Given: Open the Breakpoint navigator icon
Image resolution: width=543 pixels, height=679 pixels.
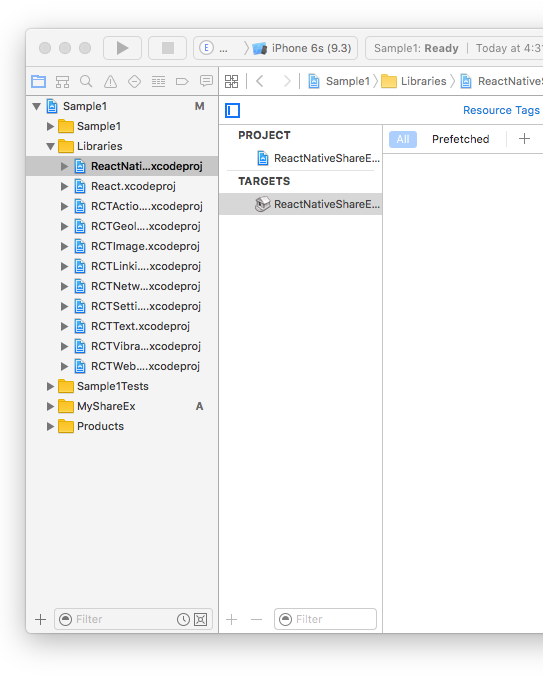Looking at the screenshot, I should pos(182,81).
